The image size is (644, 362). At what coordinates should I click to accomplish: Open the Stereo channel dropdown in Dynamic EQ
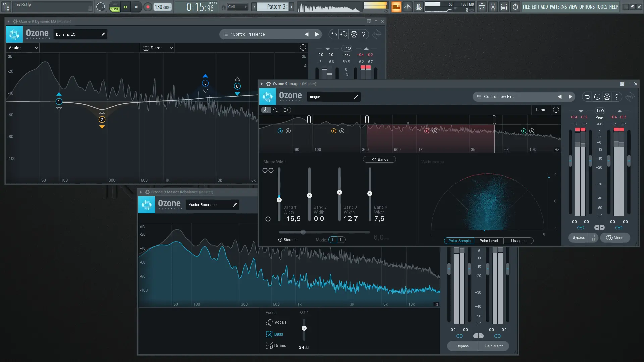tap(157, 48)
